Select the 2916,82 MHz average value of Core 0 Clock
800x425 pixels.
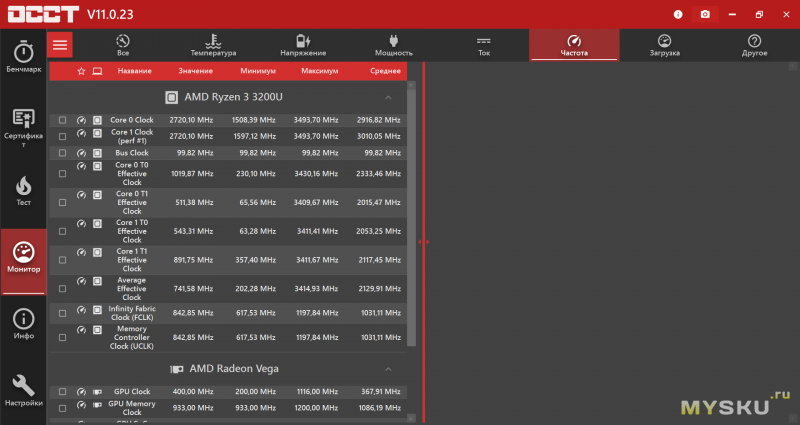[x=378, y=120]
